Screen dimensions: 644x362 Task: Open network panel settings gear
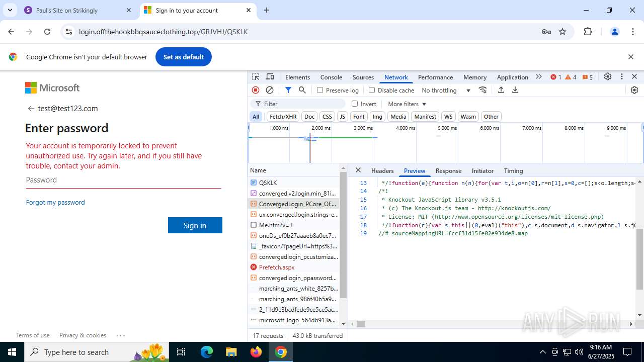(634, 90)
